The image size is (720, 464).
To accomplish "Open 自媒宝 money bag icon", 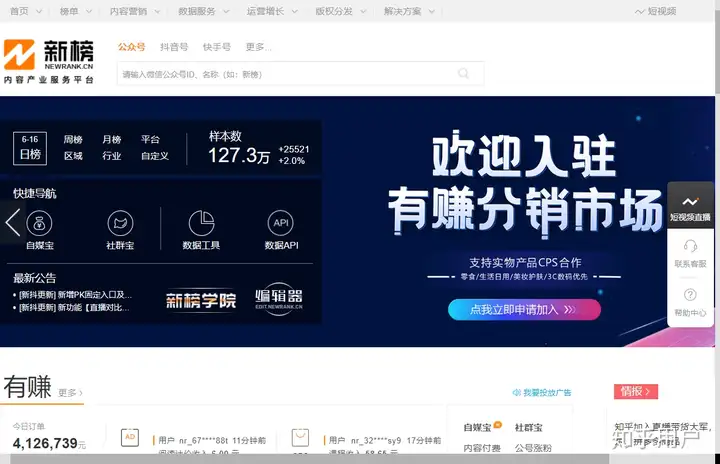I will [39, 223].
